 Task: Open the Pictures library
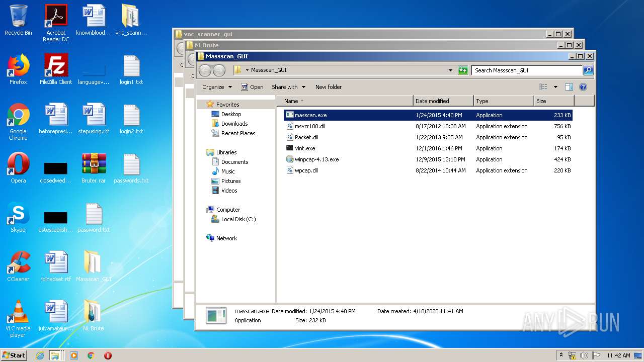click(x=231, y=181)
